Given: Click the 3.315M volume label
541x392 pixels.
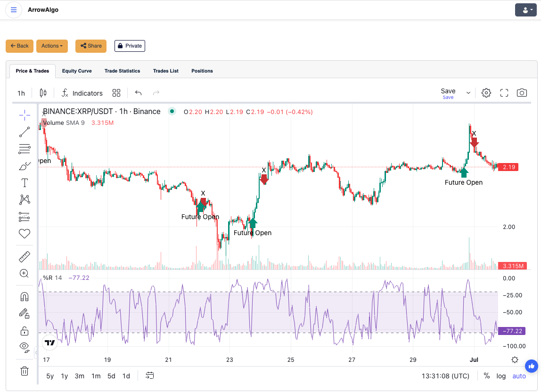Looking at the screenshot, I should pos(512,266).
